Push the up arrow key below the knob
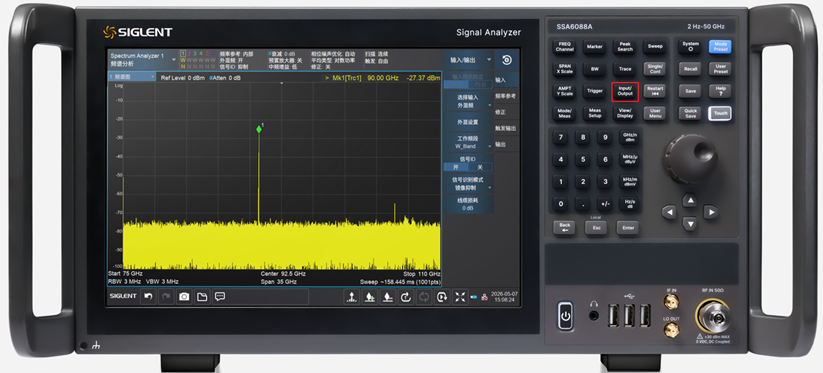 pyautogui.click(x=690, y=200)
